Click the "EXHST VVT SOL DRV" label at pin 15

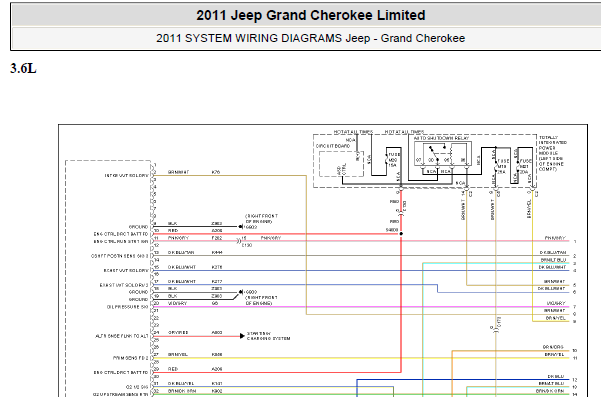126,271
